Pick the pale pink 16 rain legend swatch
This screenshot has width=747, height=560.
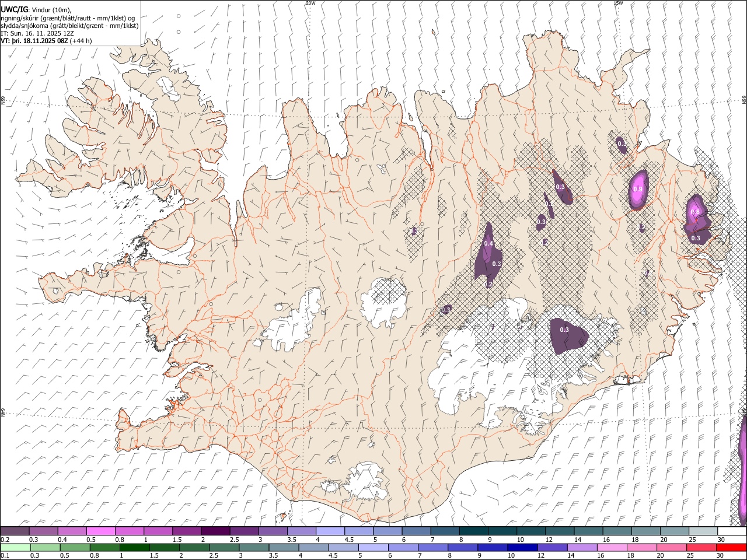612,547
